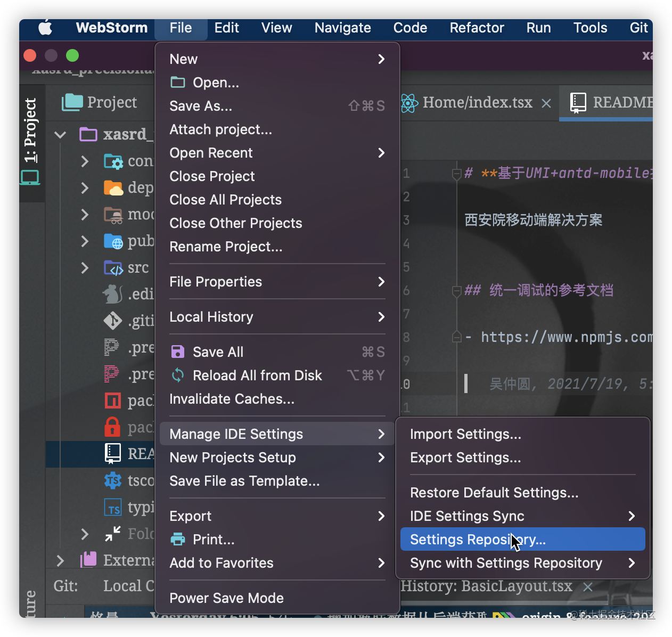Click the Project panel folder icon

pos(72,102)
